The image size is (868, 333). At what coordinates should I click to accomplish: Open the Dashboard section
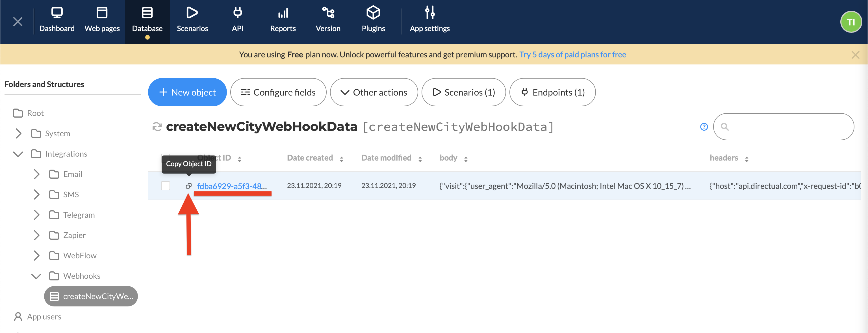57,20
